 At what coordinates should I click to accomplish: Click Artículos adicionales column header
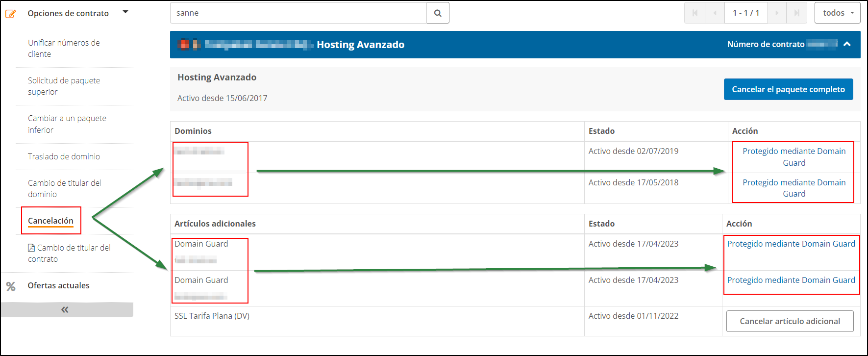[215, 224]
